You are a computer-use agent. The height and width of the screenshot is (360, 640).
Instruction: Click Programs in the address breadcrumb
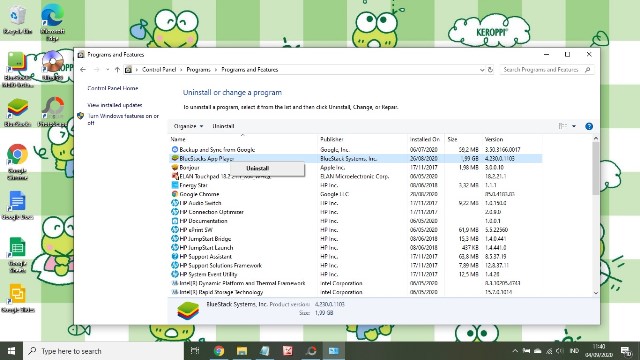(x=198, y=70)
